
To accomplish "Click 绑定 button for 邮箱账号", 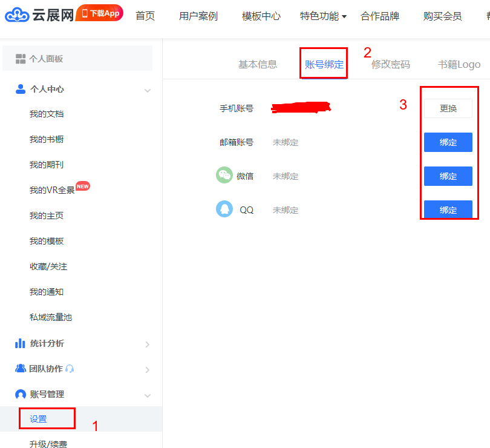I will coord(448,142).
